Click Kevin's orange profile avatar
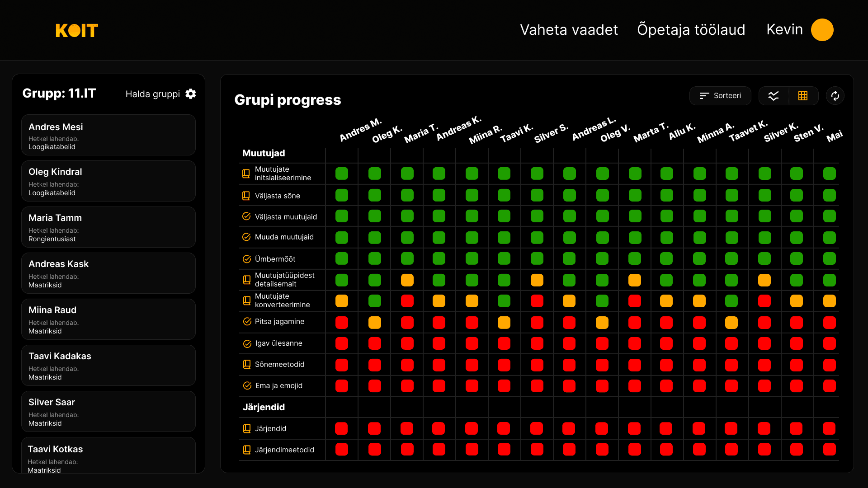Viewport: 868px width, 488px height. tap(822, 30)
